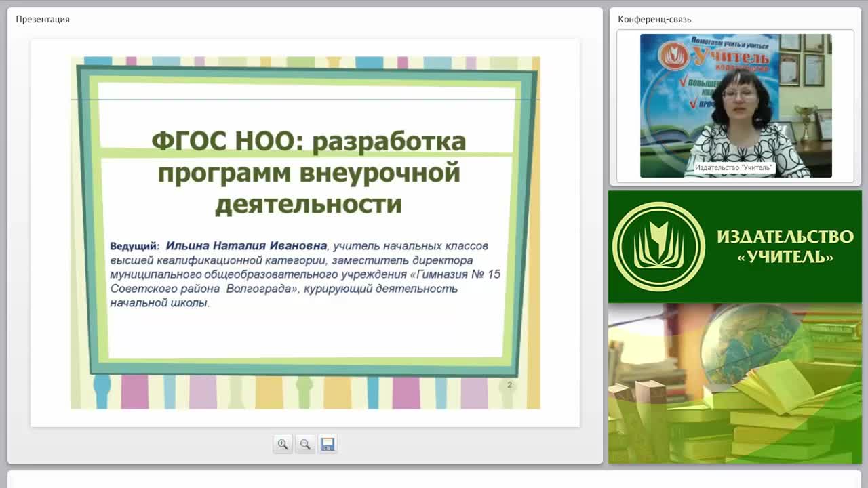The height and width of the screenshot is (488, 868).
Task: Click the webcam caption Издательство "Учитель"
Action: point(734,167)
